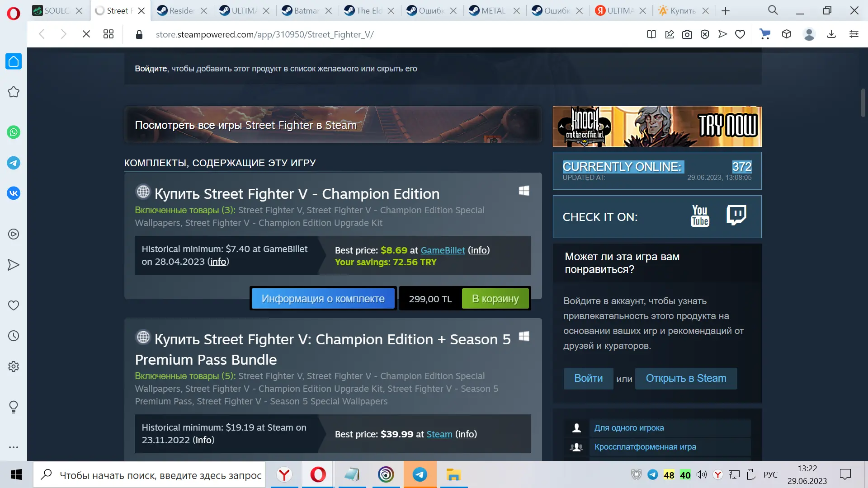Open Opera main menu logo

click(x=14, y=13)
